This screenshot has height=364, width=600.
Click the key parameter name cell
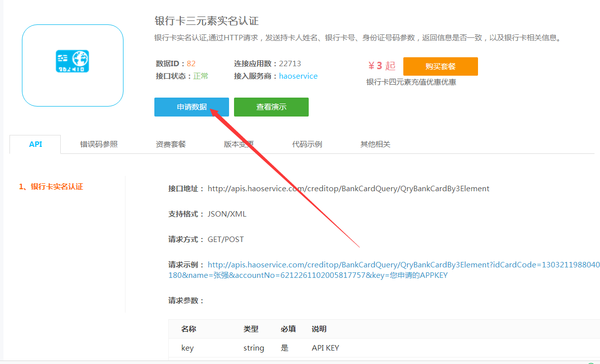(x=187, y=348)
